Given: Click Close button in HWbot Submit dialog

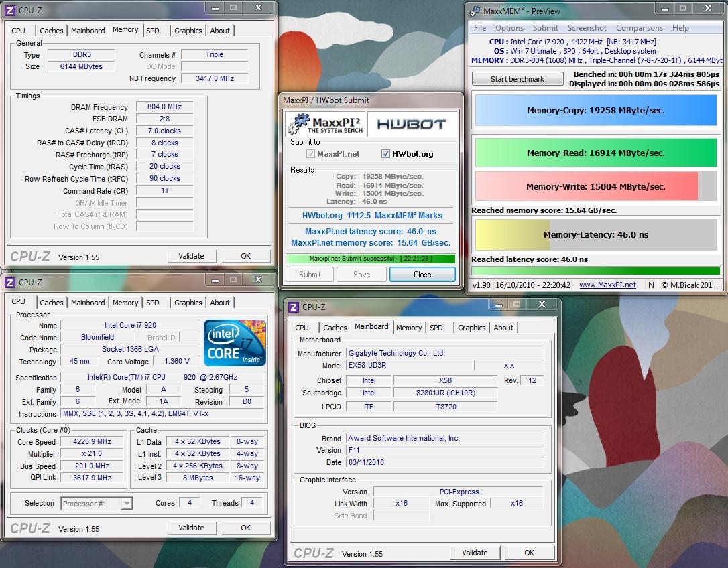Looking at the screenshot, I should pyautogui.click(x=422, y=274).
